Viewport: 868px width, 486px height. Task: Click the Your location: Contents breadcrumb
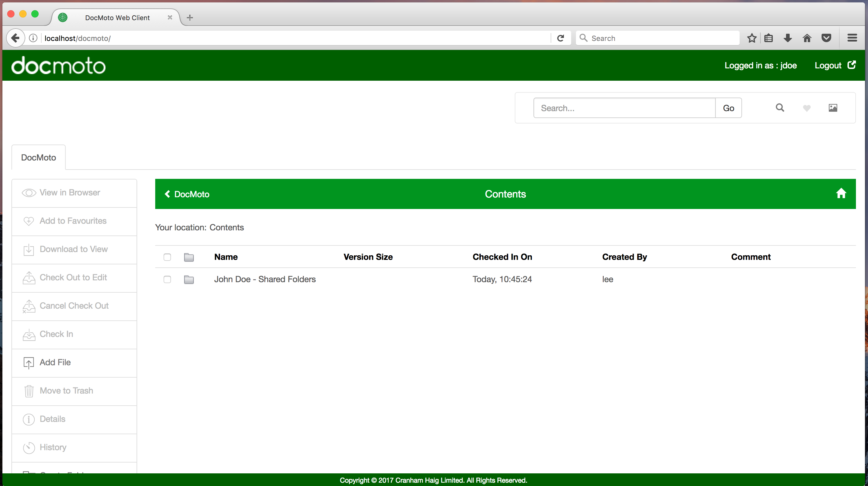[x=200, y=228]
